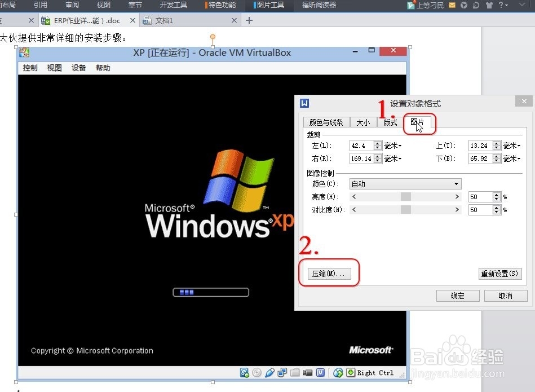Click the picture's orange rotation handle
The height and width of the screenshot is (392, 535).
(x=213, y=36)
